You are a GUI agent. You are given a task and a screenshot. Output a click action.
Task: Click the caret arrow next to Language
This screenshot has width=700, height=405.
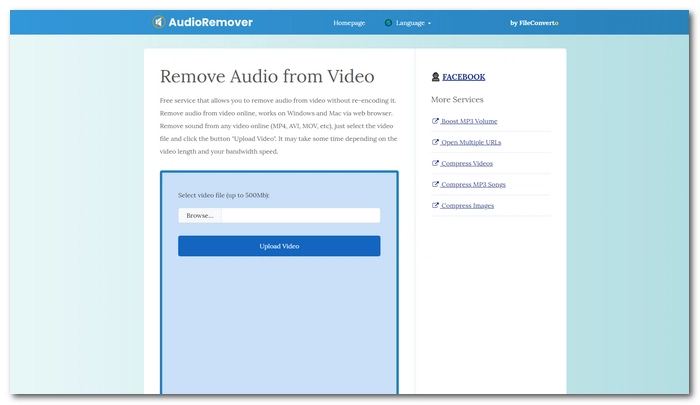tap(430, 23)
